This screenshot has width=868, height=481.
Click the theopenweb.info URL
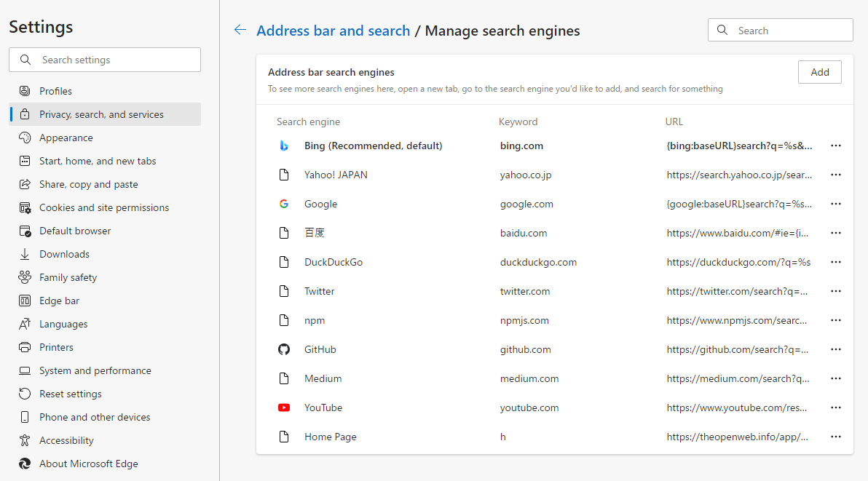pyautogui.click(x=738, y=437)
